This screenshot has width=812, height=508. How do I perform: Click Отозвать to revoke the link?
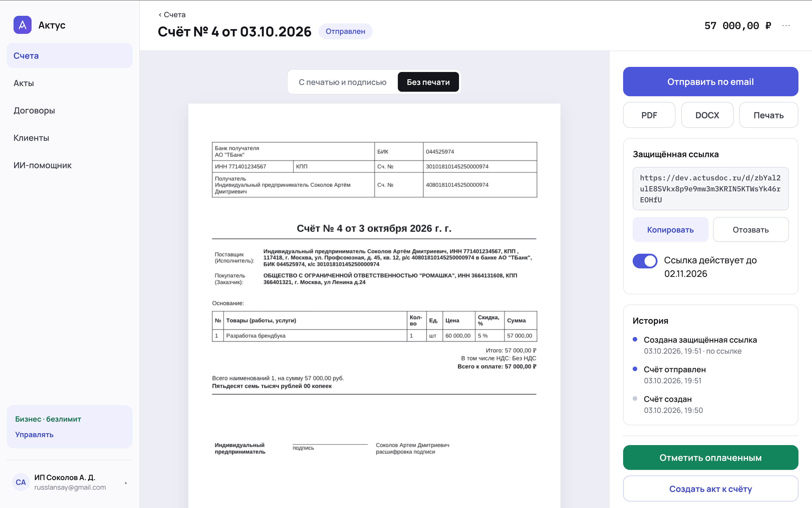point(751,229)
